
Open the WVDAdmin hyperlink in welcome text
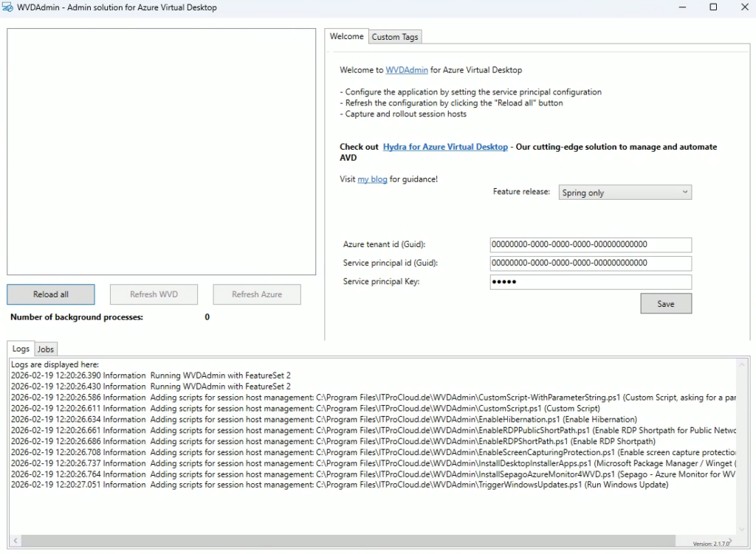pos(406,70)
